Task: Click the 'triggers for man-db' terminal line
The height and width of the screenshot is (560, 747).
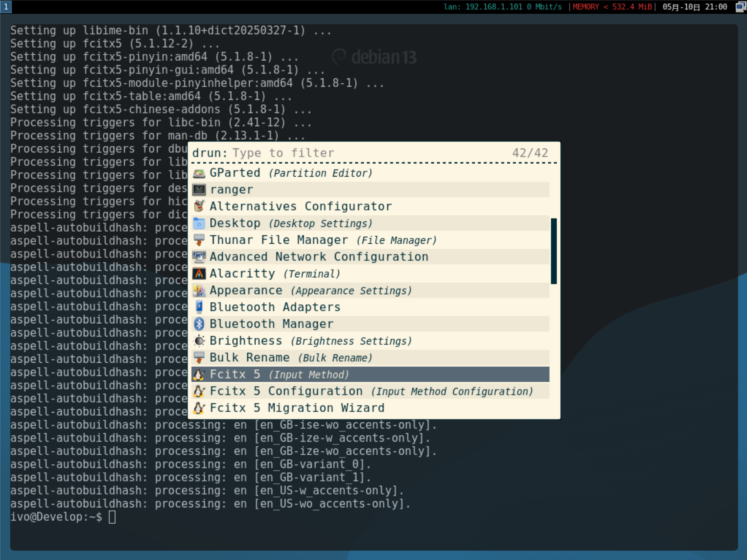Action: (x=158, y=136)
